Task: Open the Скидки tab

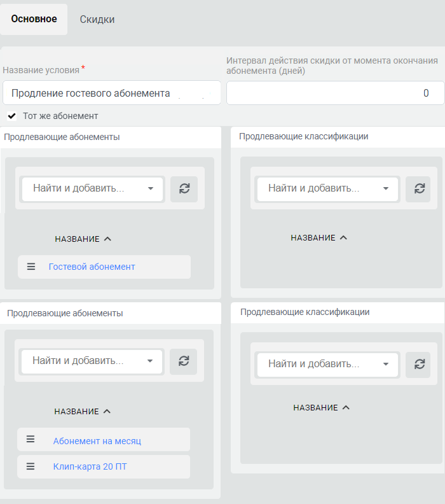Action: click(97, 19)
